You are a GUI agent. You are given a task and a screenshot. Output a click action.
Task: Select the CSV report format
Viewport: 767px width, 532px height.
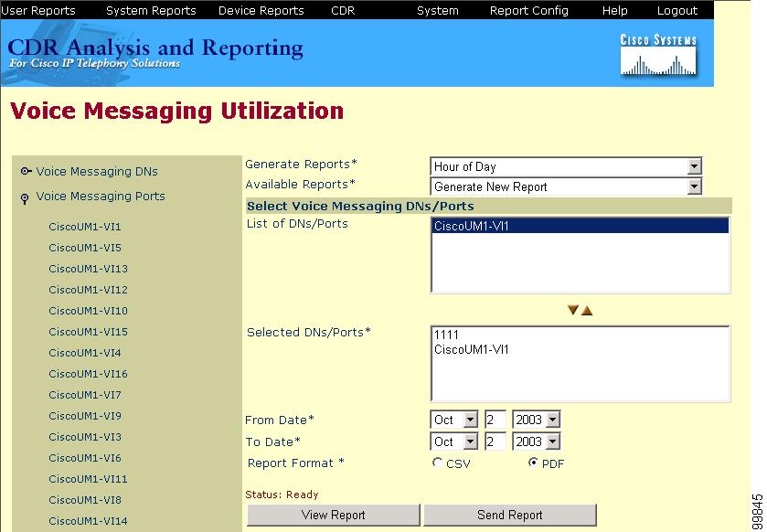pyautogui.click(x=437, y=463)
